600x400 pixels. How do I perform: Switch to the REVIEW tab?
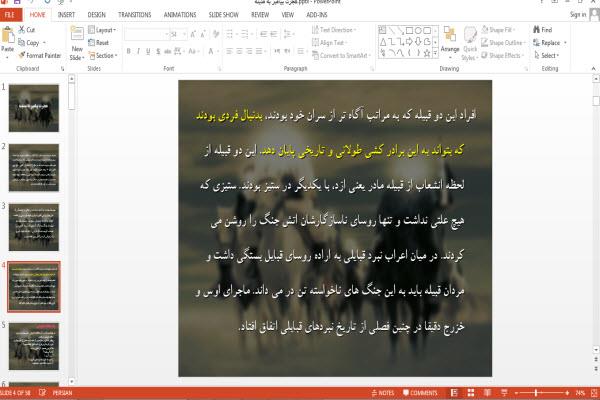click(x=260, y=15)
